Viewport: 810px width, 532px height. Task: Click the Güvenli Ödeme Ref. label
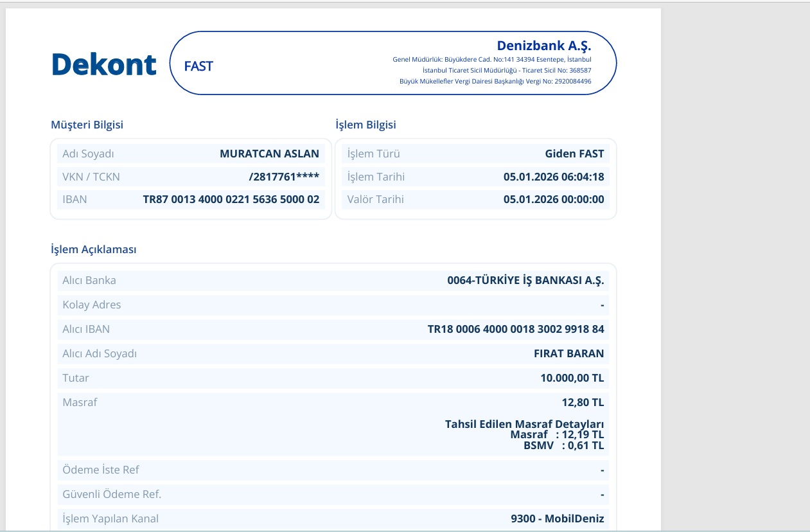[x=112, y=494]
